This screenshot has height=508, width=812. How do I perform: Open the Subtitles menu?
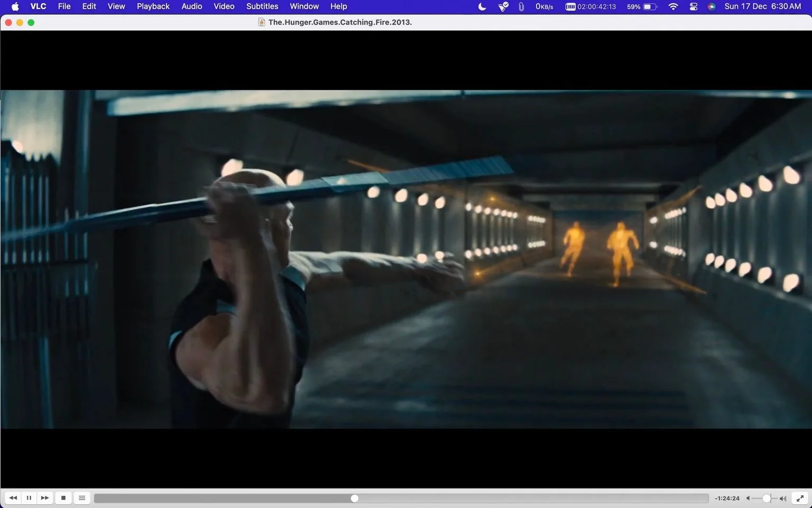point(262,6)
